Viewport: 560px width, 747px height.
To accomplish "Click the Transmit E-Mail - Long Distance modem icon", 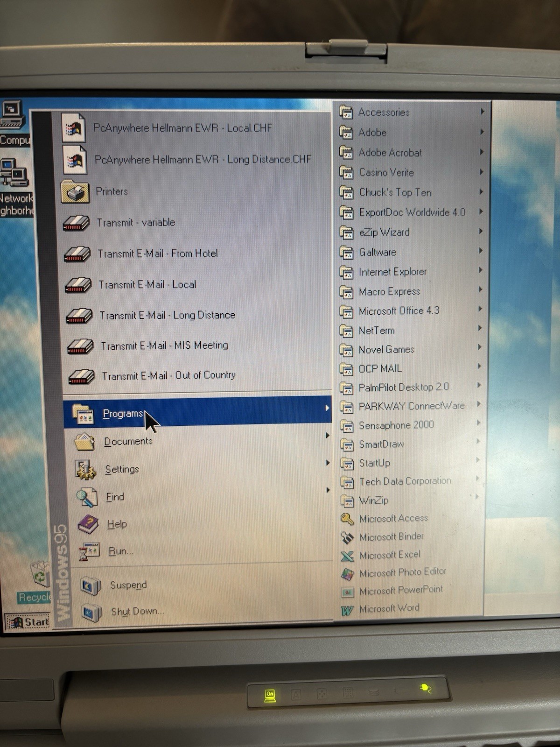I will [x=80, y=316].
